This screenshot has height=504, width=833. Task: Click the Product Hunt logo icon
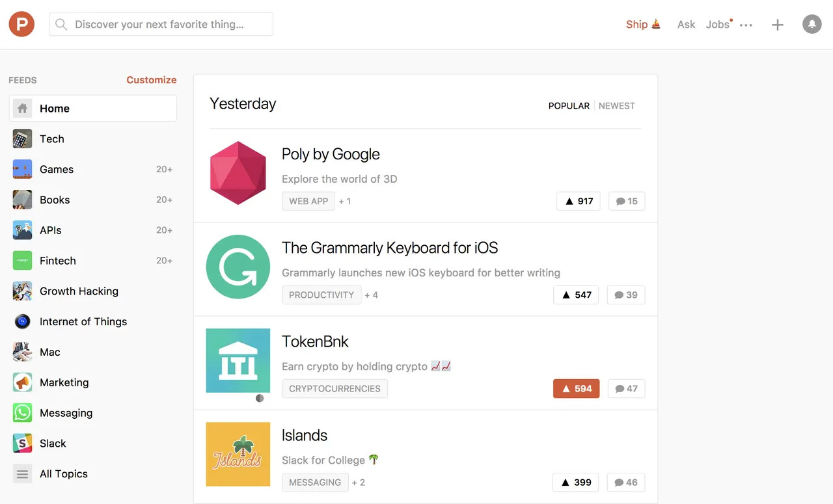click(x=21, y=25)
